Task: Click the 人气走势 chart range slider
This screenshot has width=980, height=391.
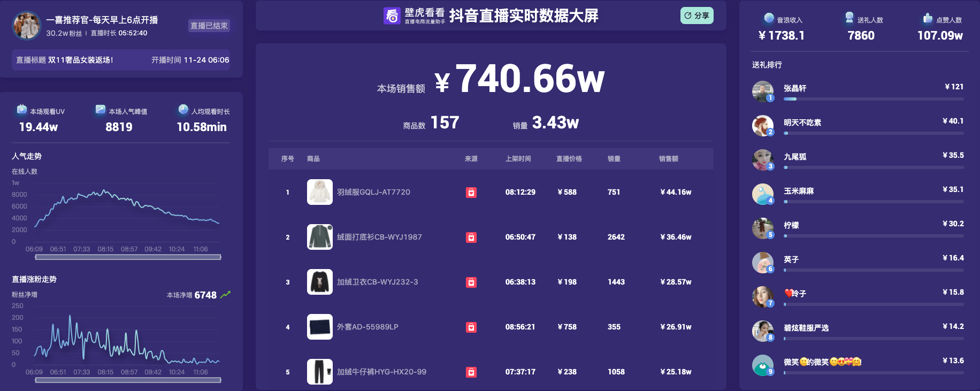Action: click(128, 257)
